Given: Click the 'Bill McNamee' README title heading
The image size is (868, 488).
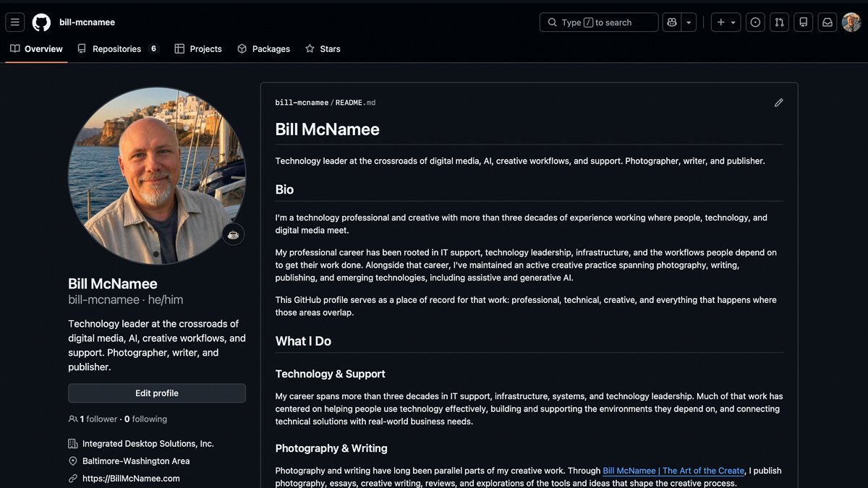Looking at the screenshot, I should click(328, 129).
